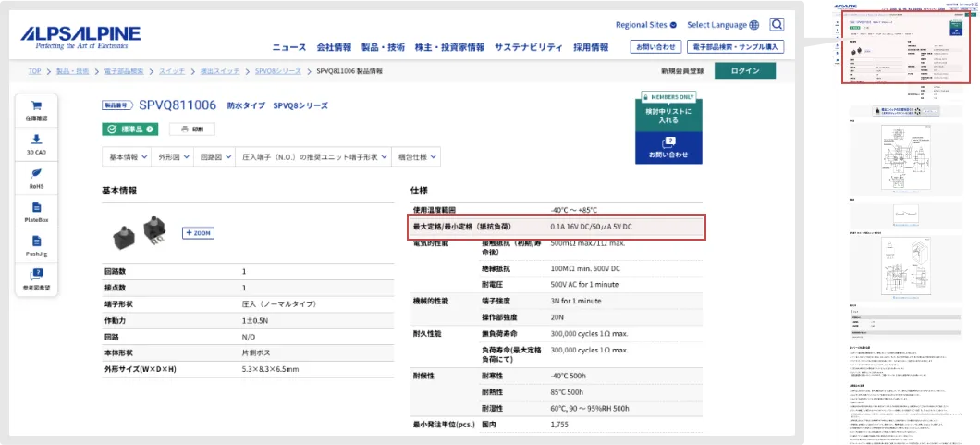Click the switch product photo
Viewport: 980px width, 445px height.
point(140,231)
